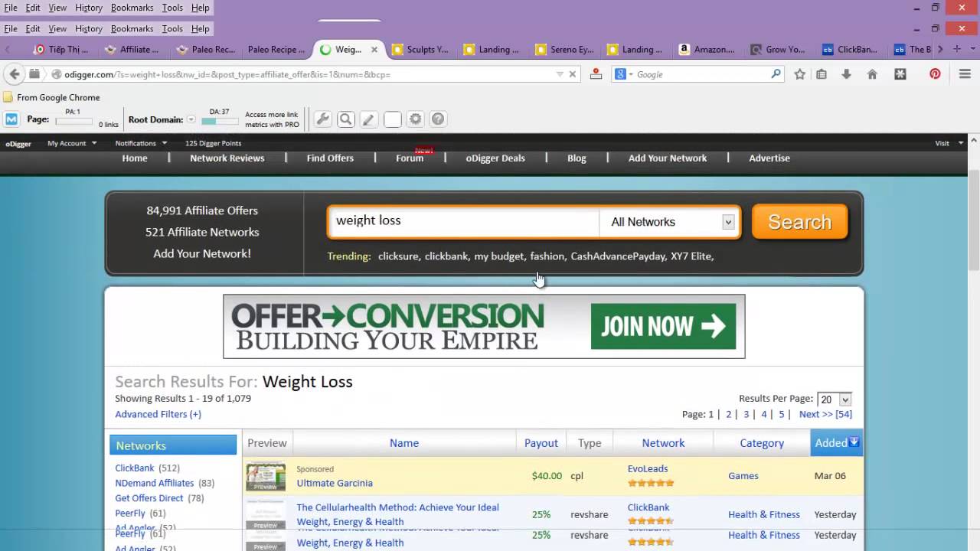Switch to the Amazon tab
This screenshot has width=980, height=551.
click(x=708, y=50)
